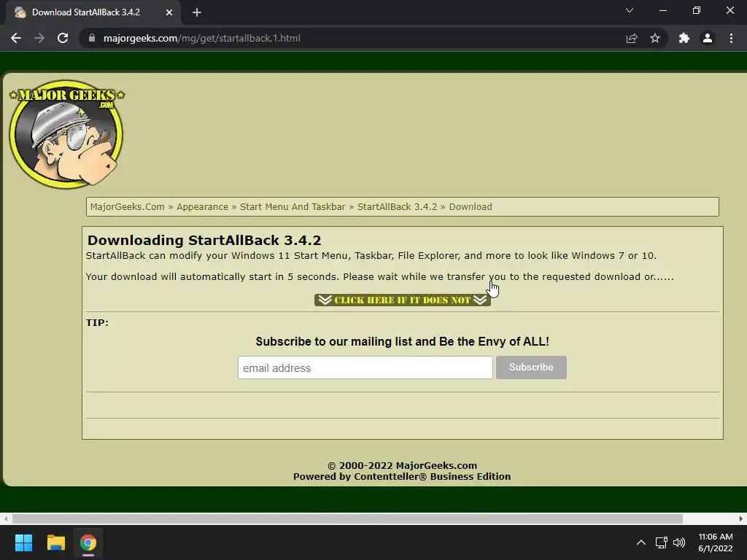
Task: Show hidden system tray icons
Action: (641, 542)
